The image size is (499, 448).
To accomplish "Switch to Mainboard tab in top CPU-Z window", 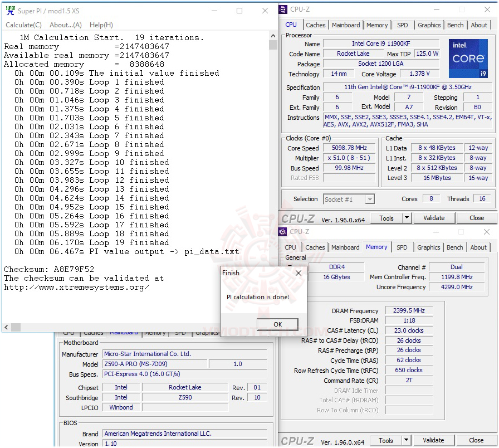I will (346, 25).
